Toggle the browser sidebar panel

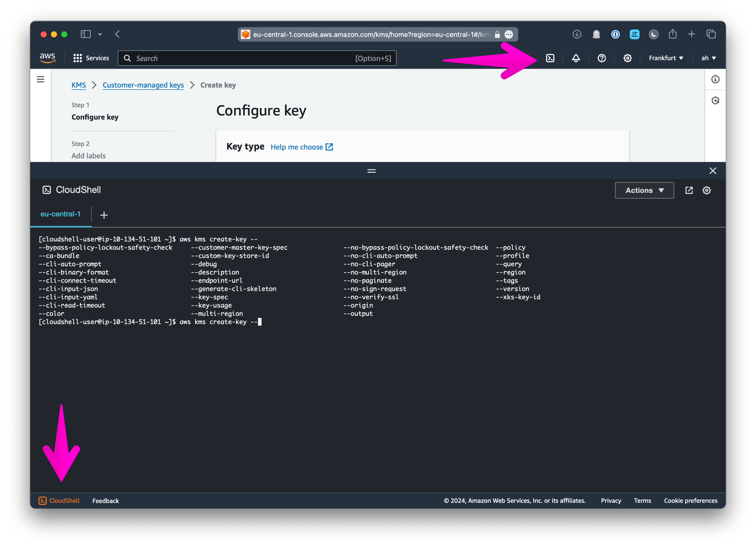click(86, 34)
